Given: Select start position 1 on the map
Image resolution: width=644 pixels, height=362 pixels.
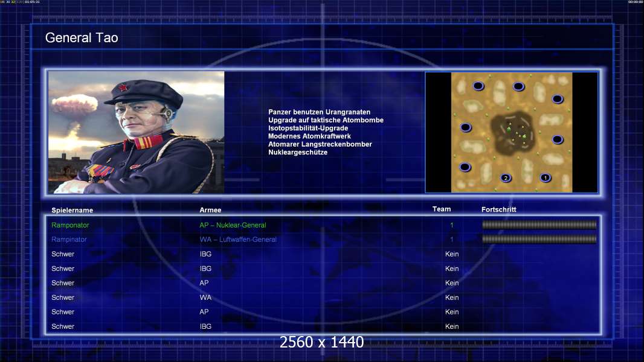Looking at the screenshot, I should point(545,178).
